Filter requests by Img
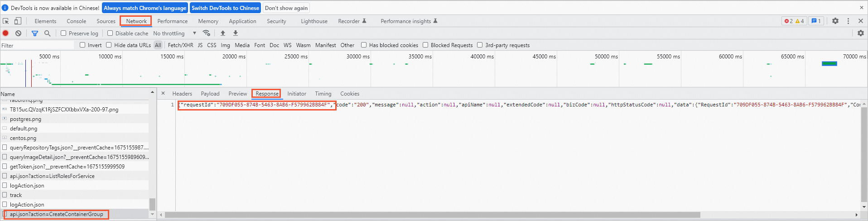The width and height of the screenshot is (868, 221). pos(225,45)
